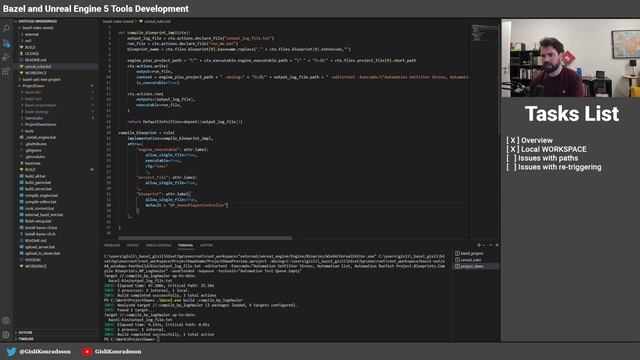Open build_all.bat file
The image size is (640, 360).
pyautogui.click(x=35, y=176)
